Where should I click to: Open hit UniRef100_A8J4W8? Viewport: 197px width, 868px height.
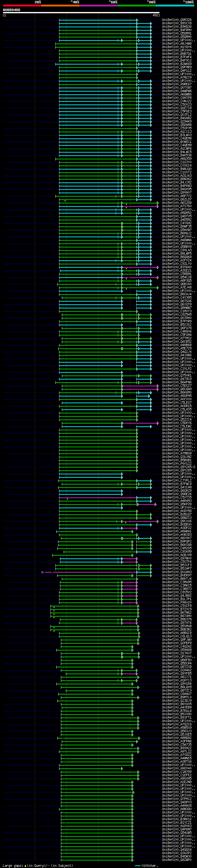[x=177, y=43]
